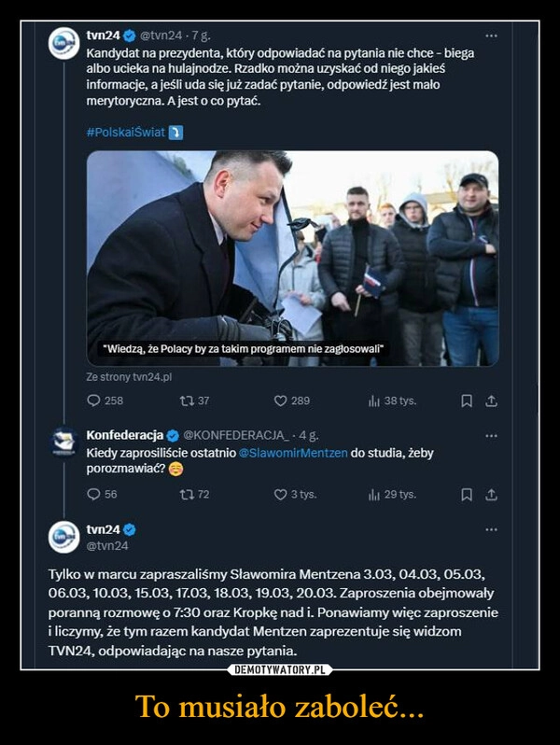Open the #PolskaiŚwiat hashtag
The image size is (560, 745).
point(125,132)
